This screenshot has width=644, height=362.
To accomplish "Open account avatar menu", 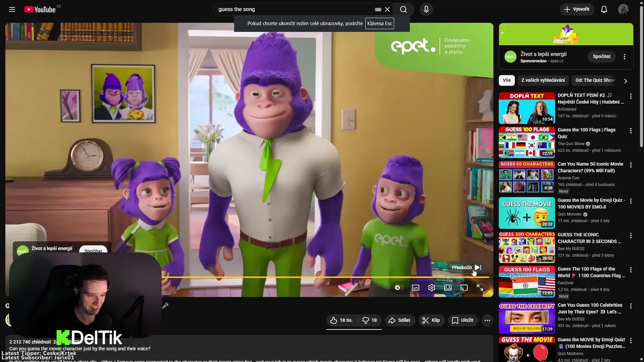I will pos(623,10).
